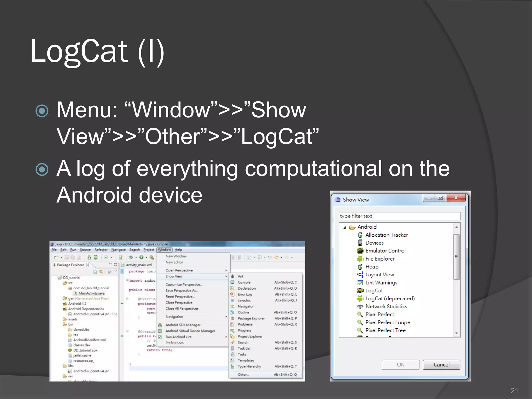Click the Cancel button in Show View
532x399 pixels.
[x=441, y=364]
